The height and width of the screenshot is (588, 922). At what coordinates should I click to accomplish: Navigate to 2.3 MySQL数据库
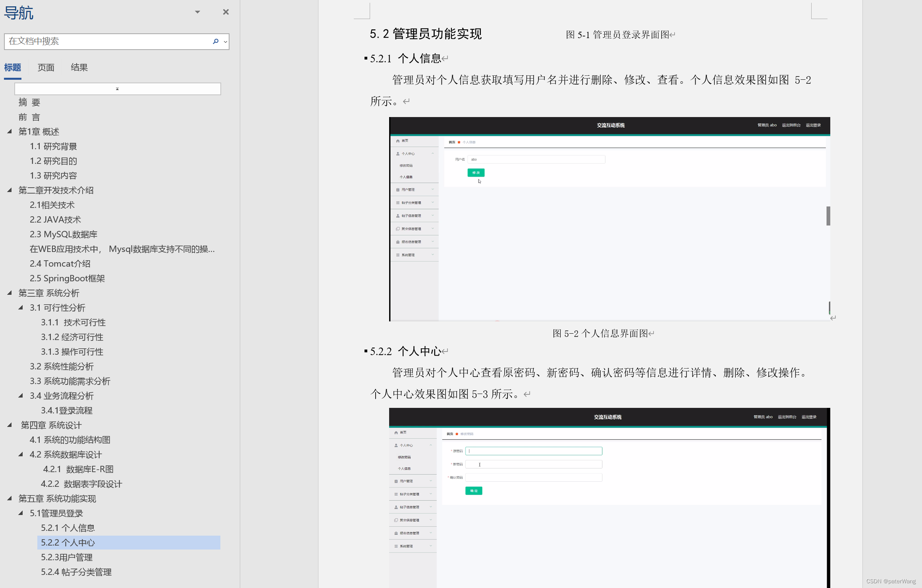(x=64, y=234)
